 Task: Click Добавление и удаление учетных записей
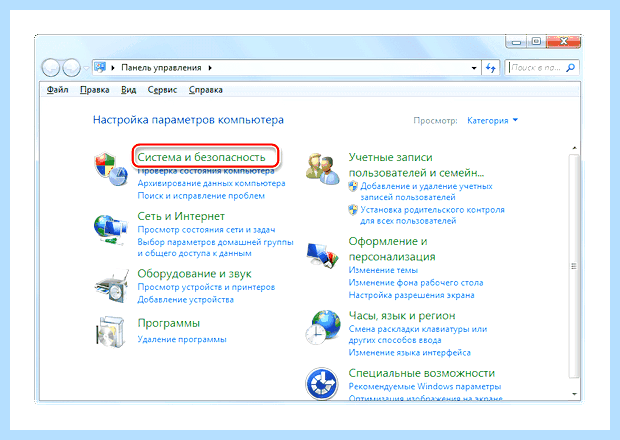click(426, 192)
